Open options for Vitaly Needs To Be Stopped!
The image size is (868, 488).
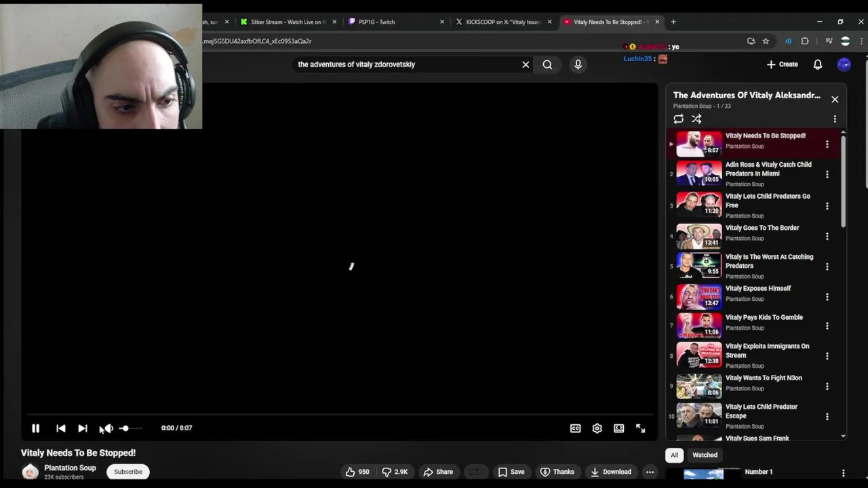pyautogui.click(x=827, y=144)
